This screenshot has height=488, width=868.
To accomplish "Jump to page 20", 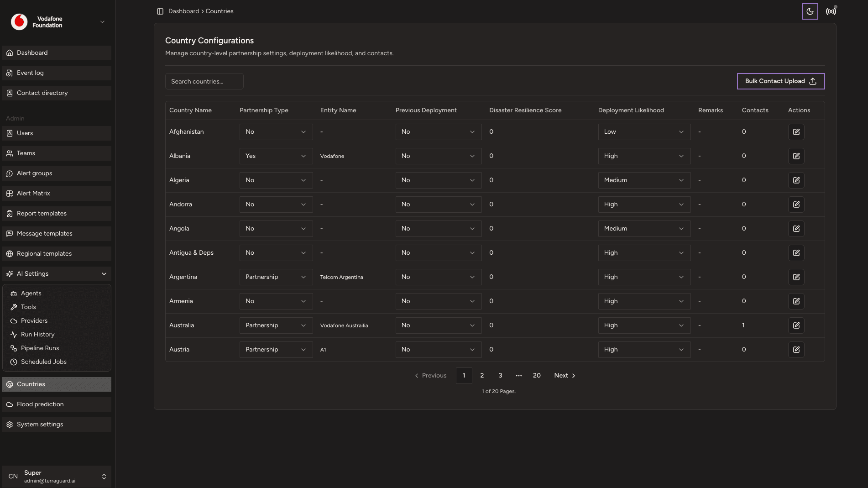I will (537, 376).
